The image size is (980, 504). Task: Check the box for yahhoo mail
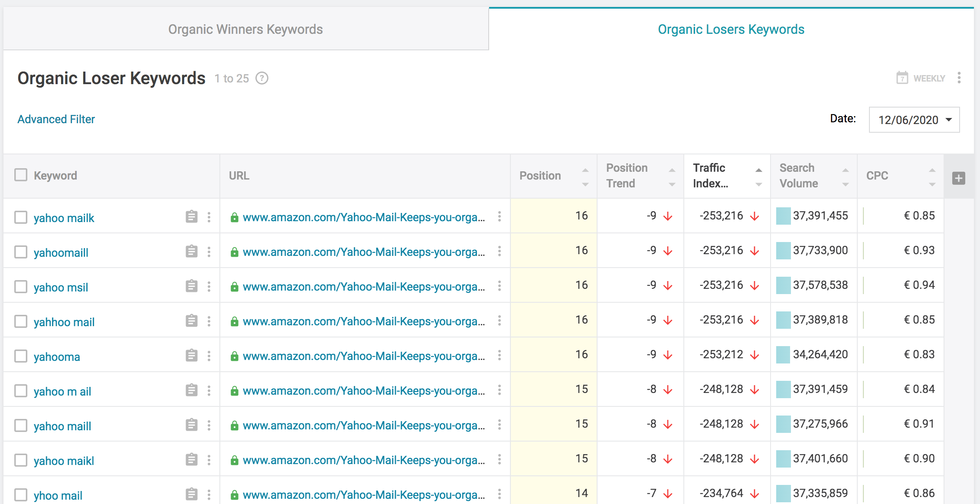(21, 321)
